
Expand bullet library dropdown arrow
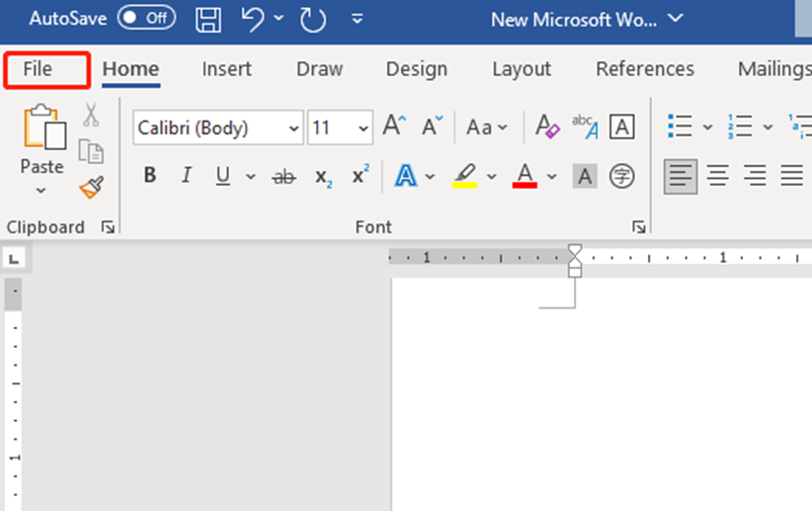pos(708,127)
